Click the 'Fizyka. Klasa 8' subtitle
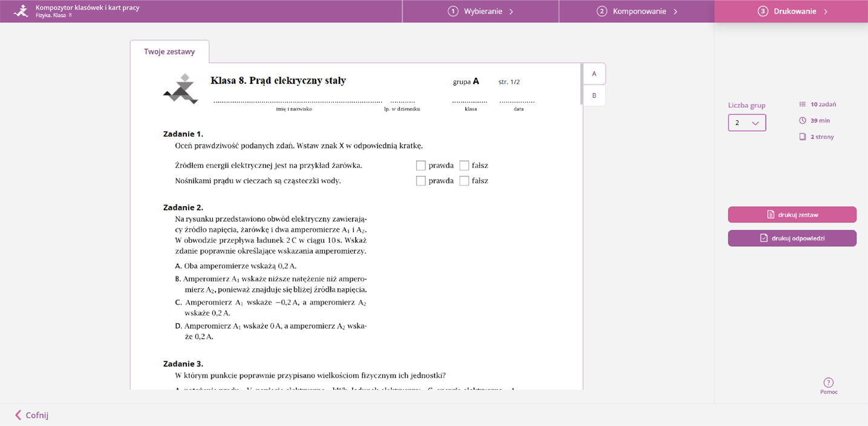868x426 pixels. (54, 15)
